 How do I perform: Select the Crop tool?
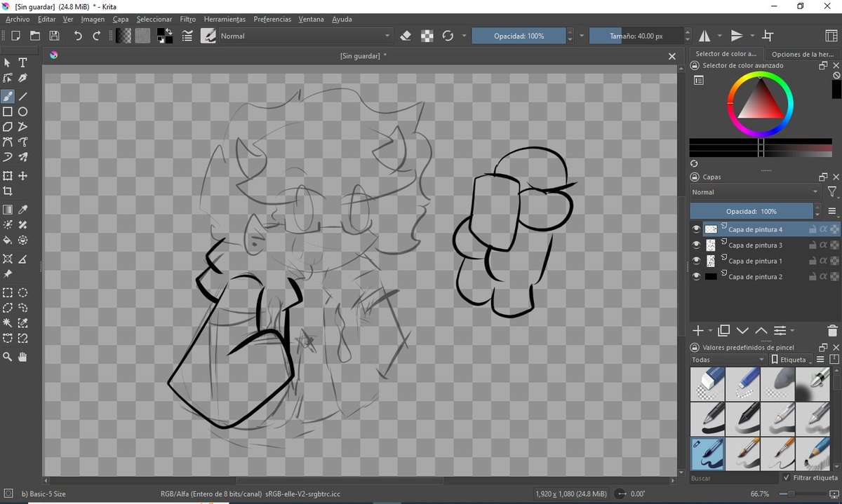click(x=8, y=191)
